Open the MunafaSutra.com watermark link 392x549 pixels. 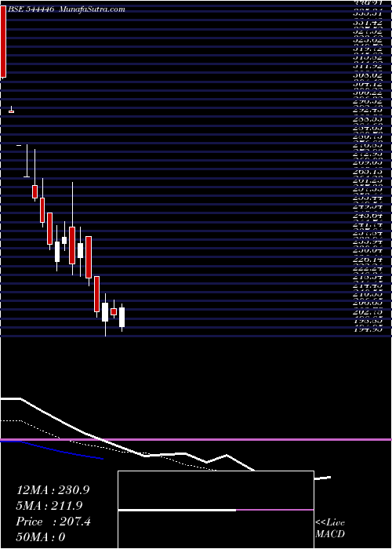(x=93, y=9)
